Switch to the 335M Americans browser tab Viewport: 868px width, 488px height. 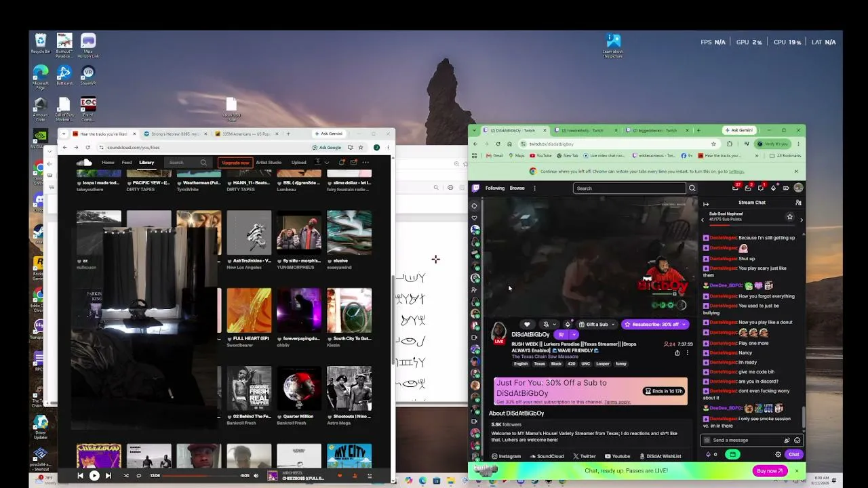coord(245,134)
